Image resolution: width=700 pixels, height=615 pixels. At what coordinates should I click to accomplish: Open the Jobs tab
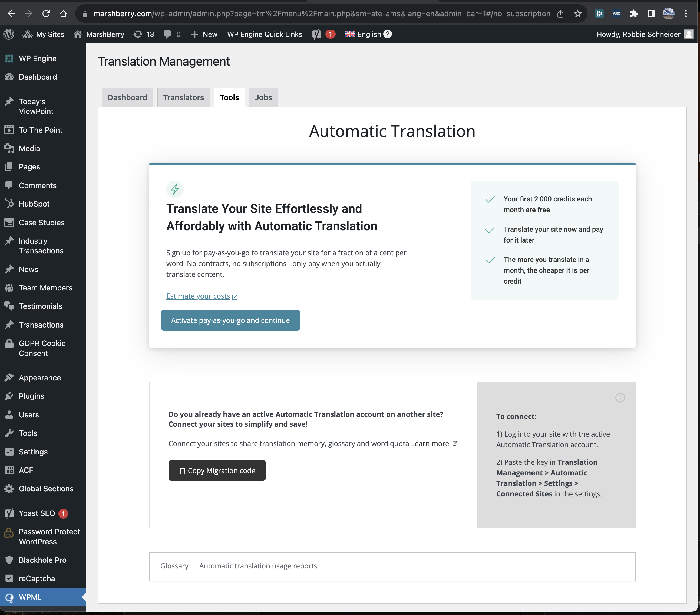(x=263, y=97)
